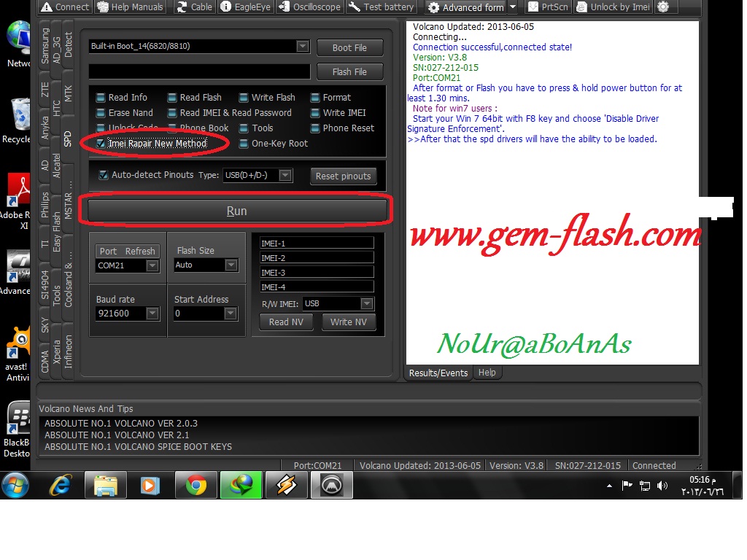The width and height of the screenshot is (747, 560).
Task: Click the IMEI-1 input field
Action: click(x=317, y=244)
